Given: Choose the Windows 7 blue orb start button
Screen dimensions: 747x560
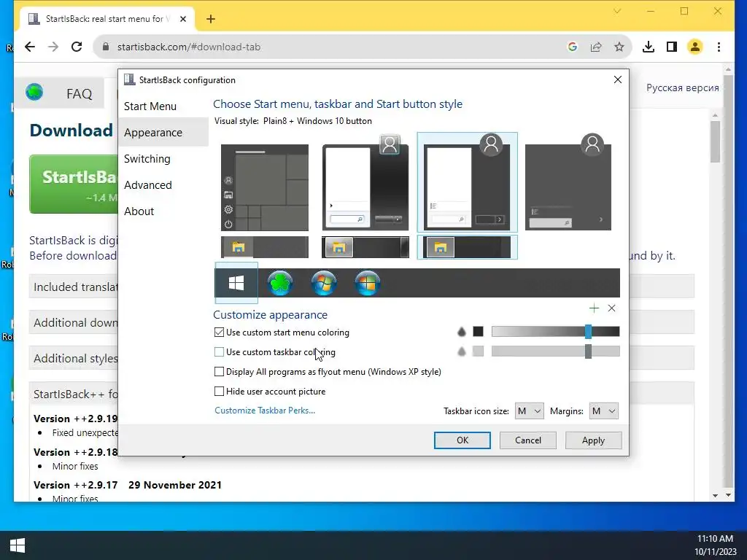Looking at the screenshot, I should coord(324,283).
